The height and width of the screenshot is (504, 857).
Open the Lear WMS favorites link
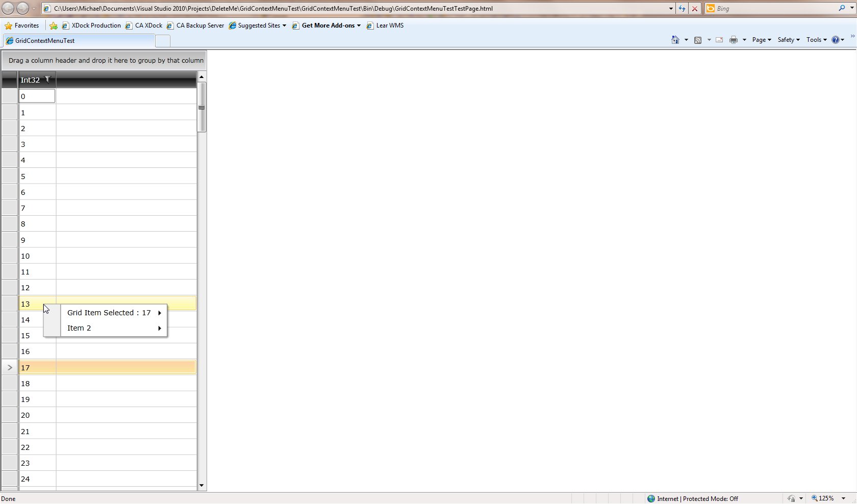pos(385,26)
